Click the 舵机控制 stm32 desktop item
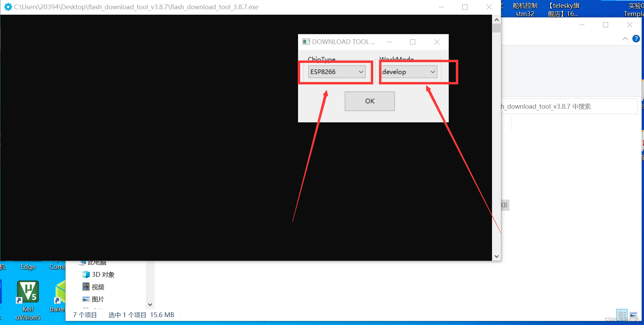The image size is (644, 325). click(525, 10)
